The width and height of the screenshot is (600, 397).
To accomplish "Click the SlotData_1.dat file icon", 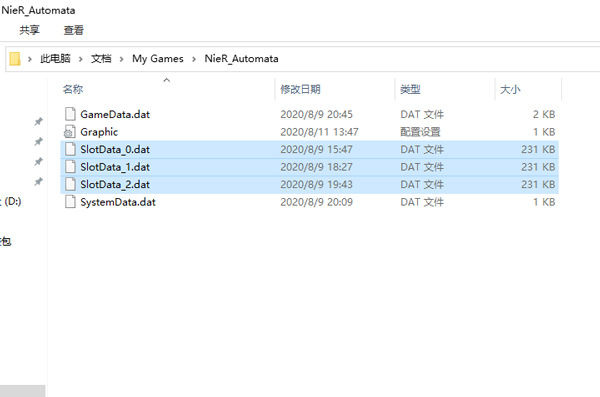I will click(x=70, y=167).
